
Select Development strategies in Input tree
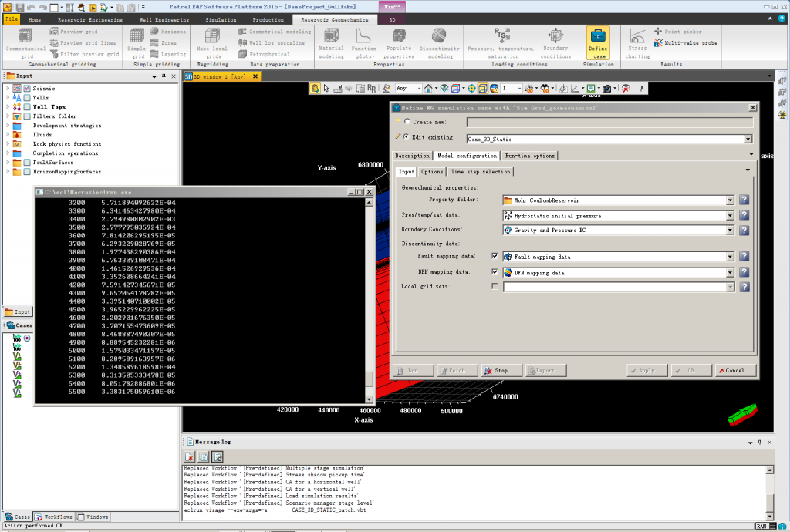(x=66, y=126)
